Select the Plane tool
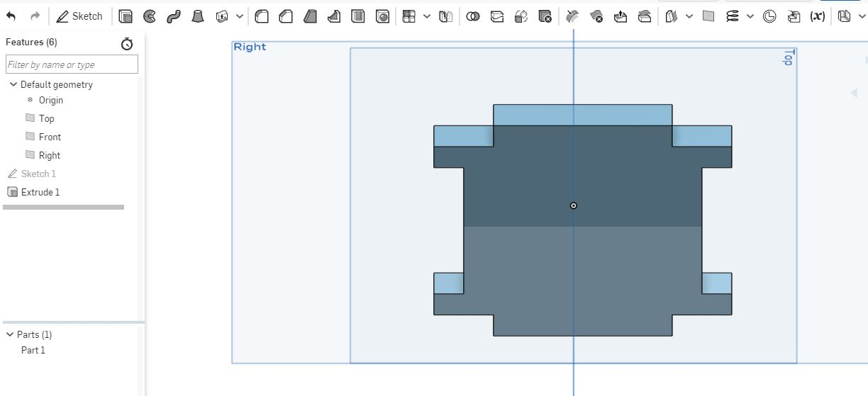 pyautogui.click(x=708, y=16)
